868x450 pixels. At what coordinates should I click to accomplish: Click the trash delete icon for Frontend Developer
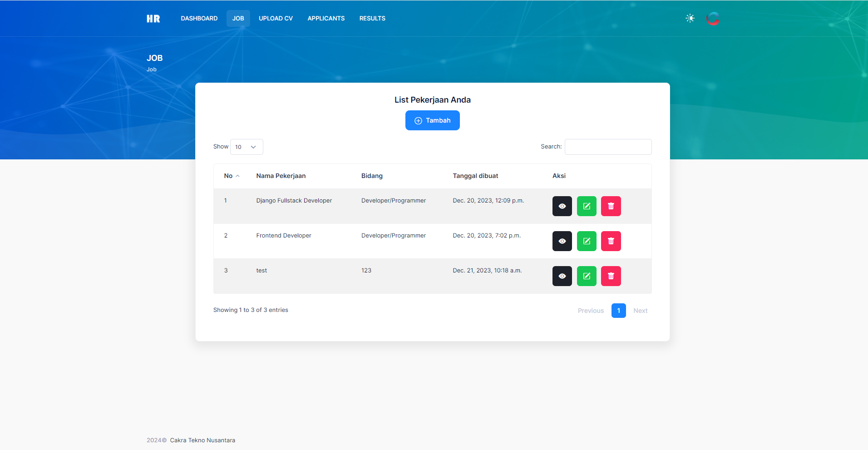pyautogui.click(x=611, y=241)
